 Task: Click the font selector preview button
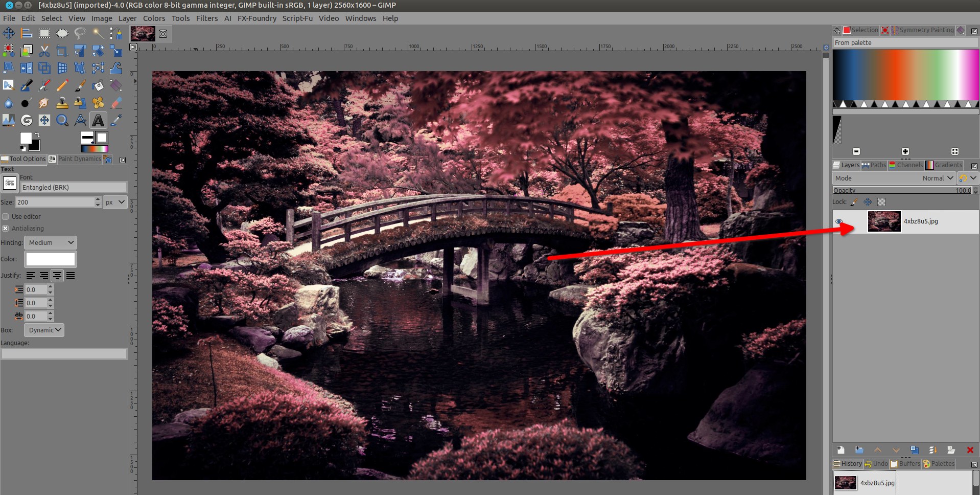pos(10,183)
